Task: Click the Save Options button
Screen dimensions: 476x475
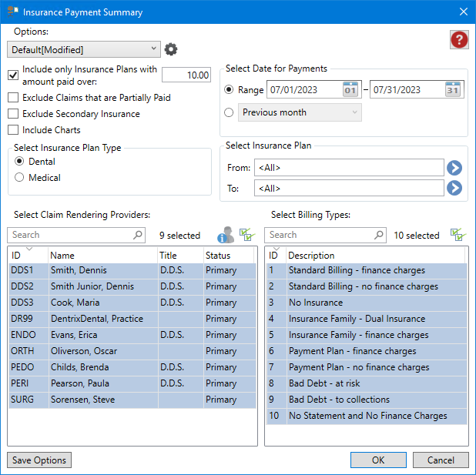Action: point(39,460)
